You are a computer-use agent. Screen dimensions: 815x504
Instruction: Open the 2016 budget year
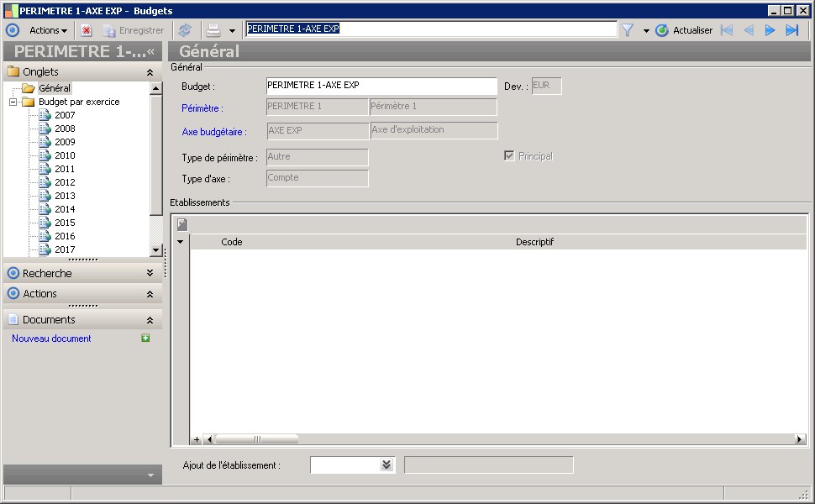65,236
